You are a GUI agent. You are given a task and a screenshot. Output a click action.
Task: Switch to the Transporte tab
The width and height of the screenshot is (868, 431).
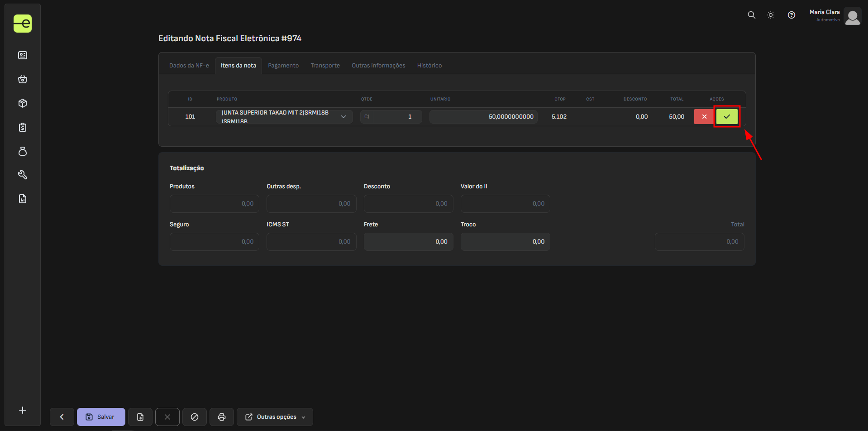point(325,66)
